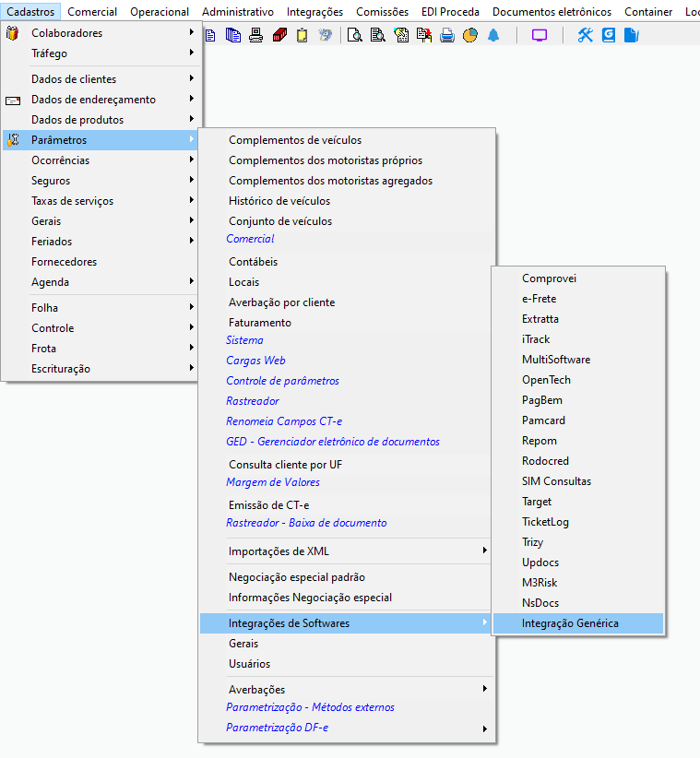The image size is (700, 758).
Task: Click the pie chart toolbar icon
Action: (469, 35)
